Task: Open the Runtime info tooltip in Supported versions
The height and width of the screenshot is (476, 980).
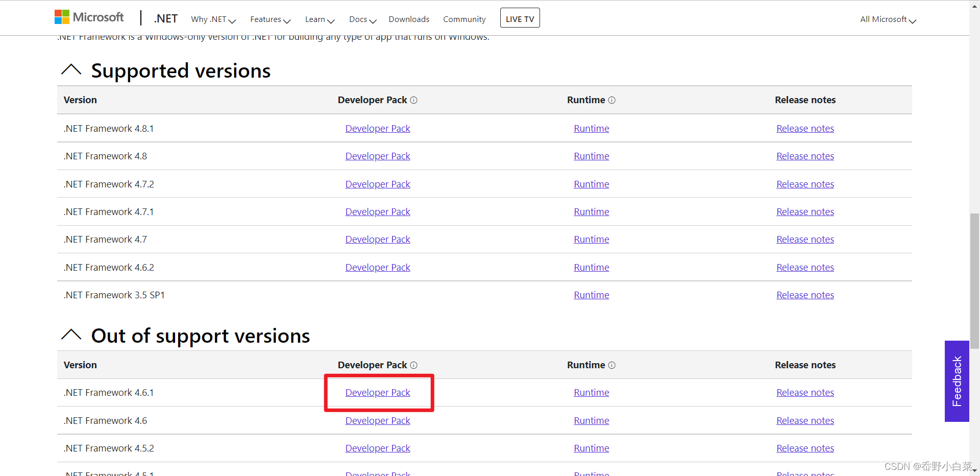Action: click(612, 100)
